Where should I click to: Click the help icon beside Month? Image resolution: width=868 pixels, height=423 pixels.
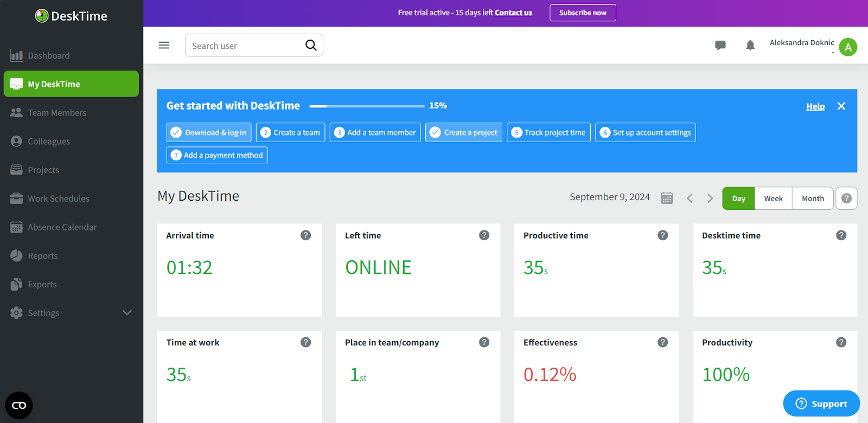click(x=846, y=198)
